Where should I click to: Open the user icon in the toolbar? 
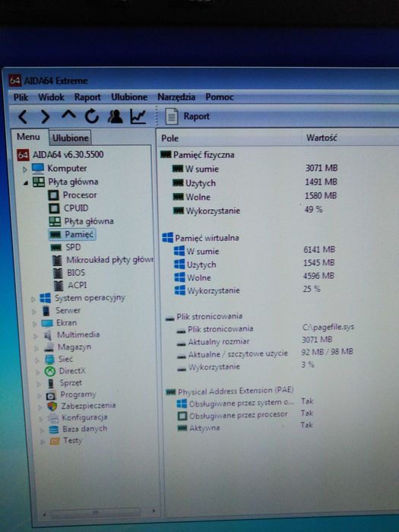[115, 116]
